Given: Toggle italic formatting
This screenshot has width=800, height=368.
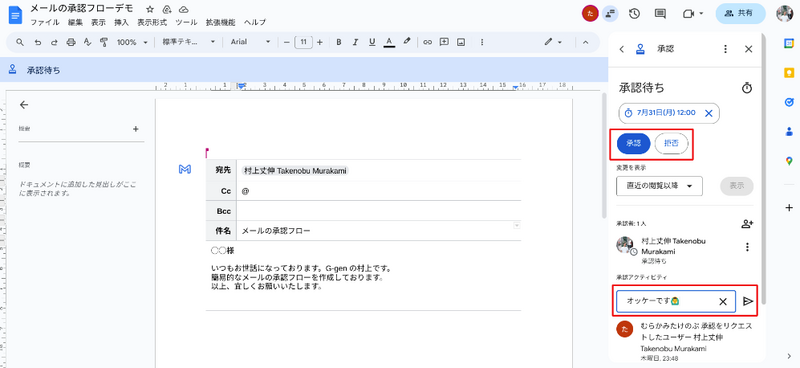Looking at the screenshot, I should [x=355, y=42].
